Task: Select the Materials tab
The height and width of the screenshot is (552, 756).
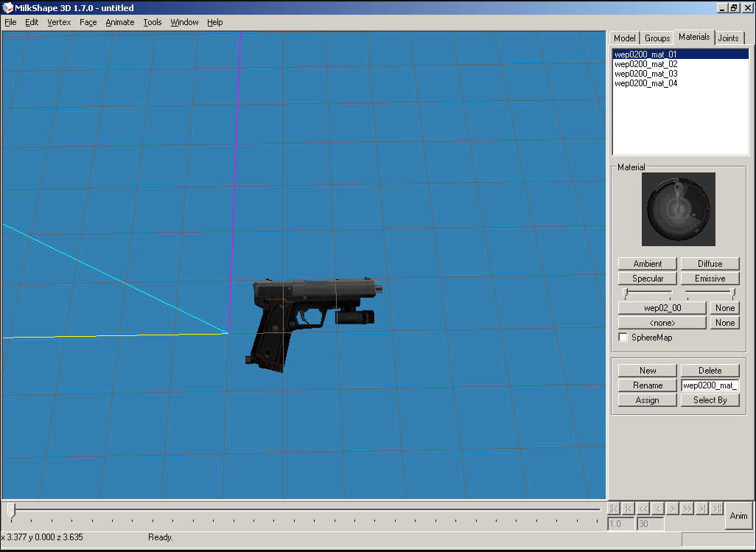Action: 694,37
